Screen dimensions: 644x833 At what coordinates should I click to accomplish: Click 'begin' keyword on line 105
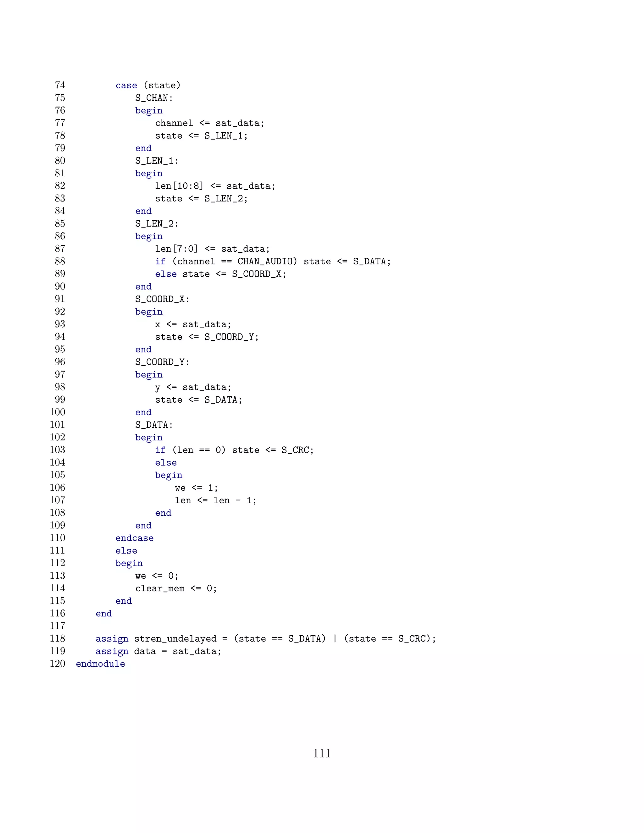click(169, 476)
